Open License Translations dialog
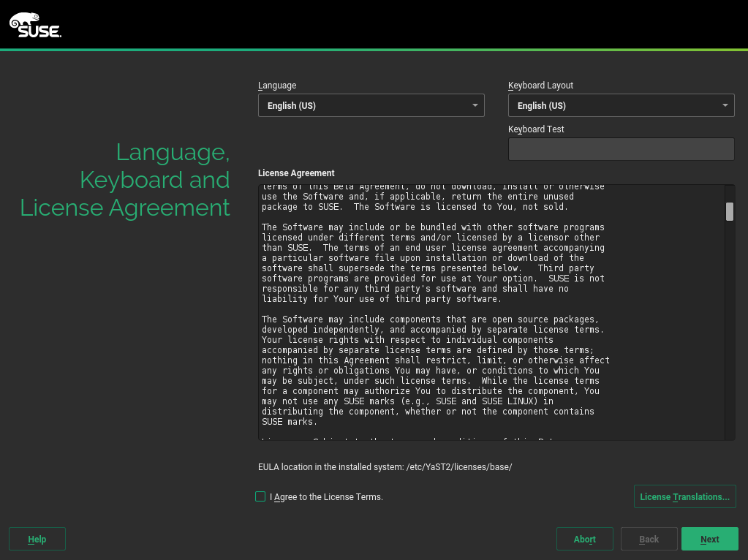Screen dimensions: 748x560 pyautogui.click(x=684, y=497)
